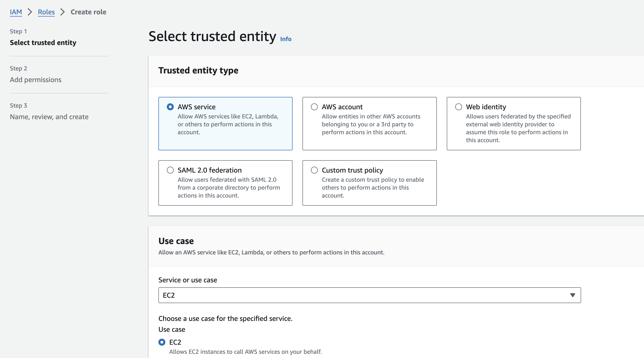The height and width of the screenshot is (358, 644).
Task: Click the dropdown arrow beside EC2
Action: 572,295
